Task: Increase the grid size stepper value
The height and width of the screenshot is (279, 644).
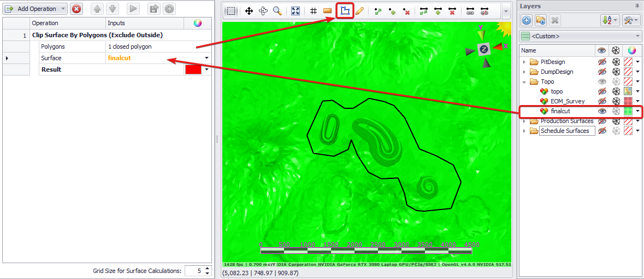Action: point(207,268)
